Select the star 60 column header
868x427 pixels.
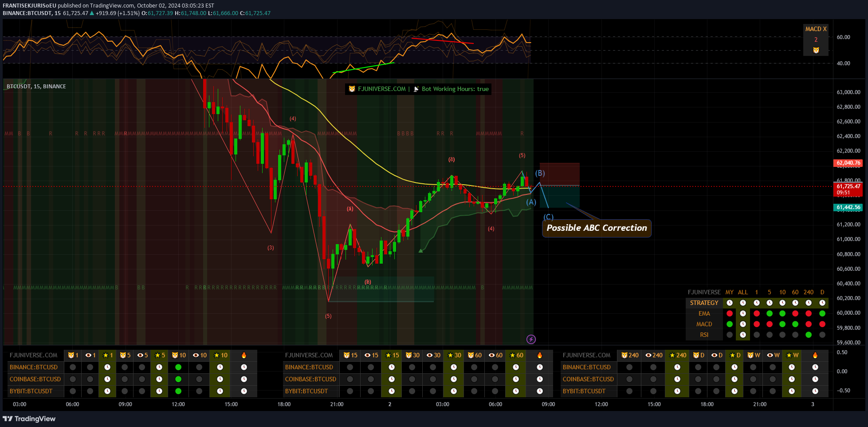[516, 355]
